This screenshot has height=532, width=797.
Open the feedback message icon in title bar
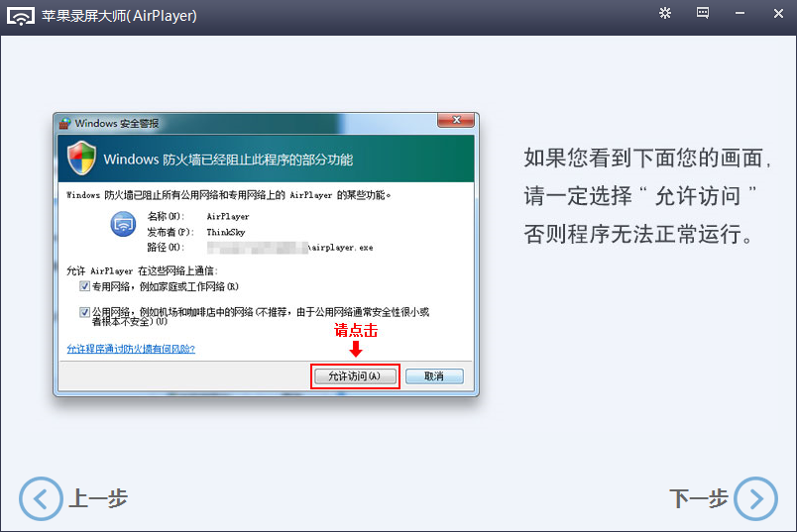point(703,13)
